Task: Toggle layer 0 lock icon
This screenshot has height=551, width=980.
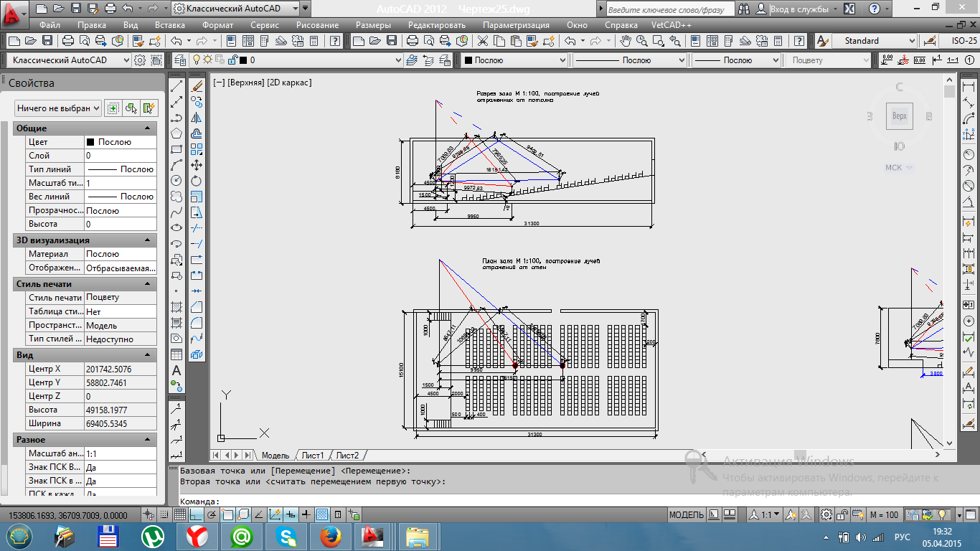Action: pos(232,60)
